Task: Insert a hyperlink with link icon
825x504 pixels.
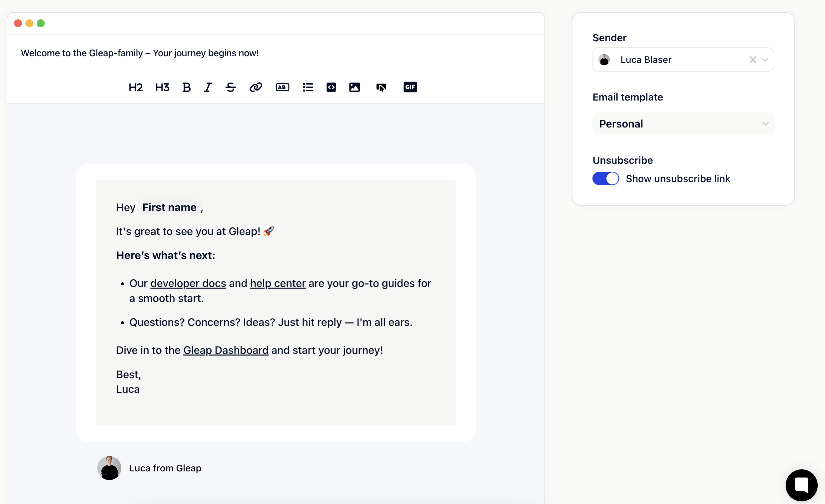Action: pos(256,87)
